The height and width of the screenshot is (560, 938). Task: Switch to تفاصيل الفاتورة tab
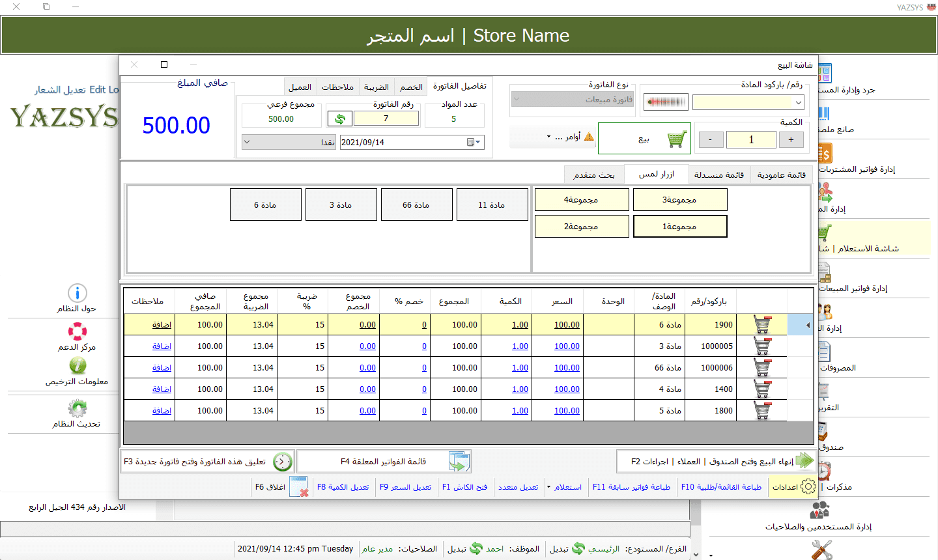[459, 86]
